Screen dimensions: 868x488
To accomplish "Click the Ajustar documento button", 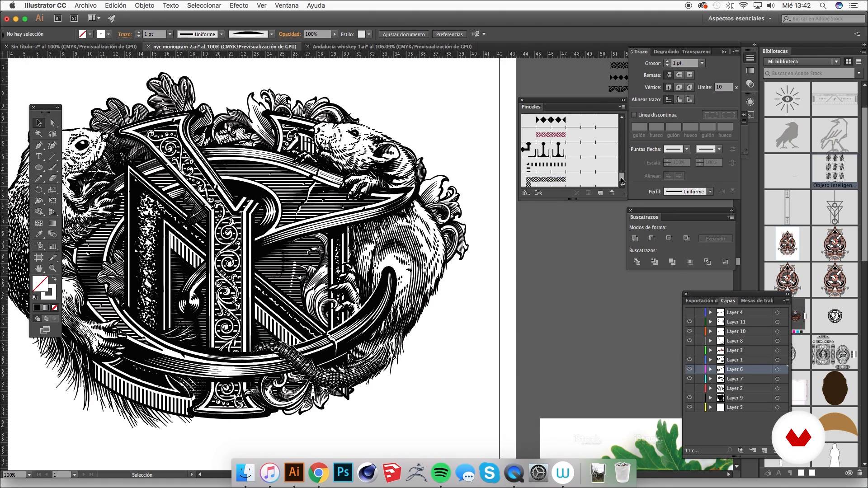I will [404, 34].
